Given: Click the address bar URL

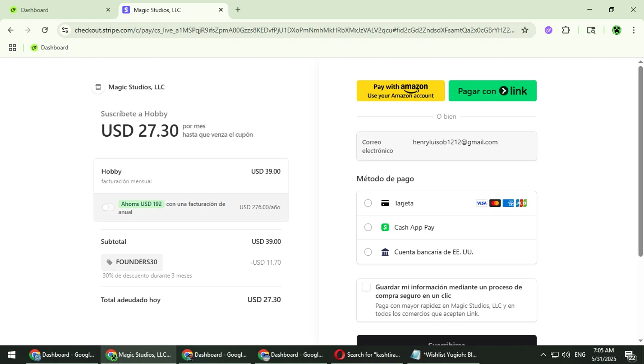Looking at the screenshot, I should [294, 30].
